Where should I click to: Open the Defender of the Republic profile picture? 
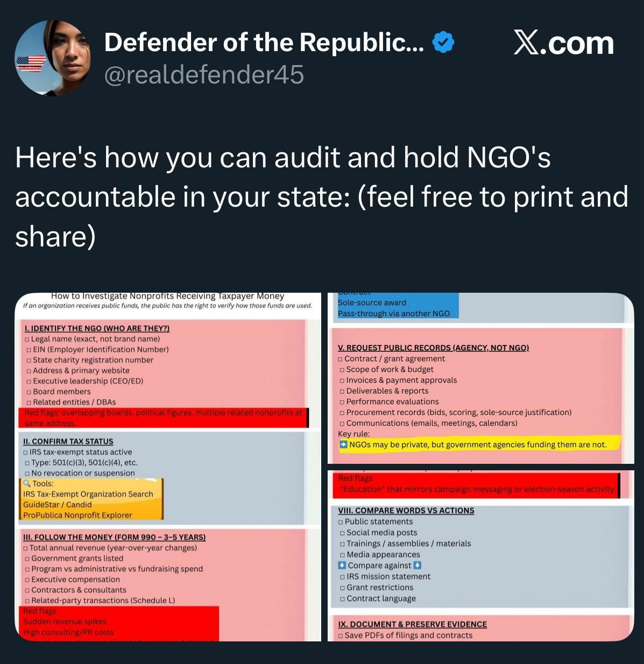53,58
